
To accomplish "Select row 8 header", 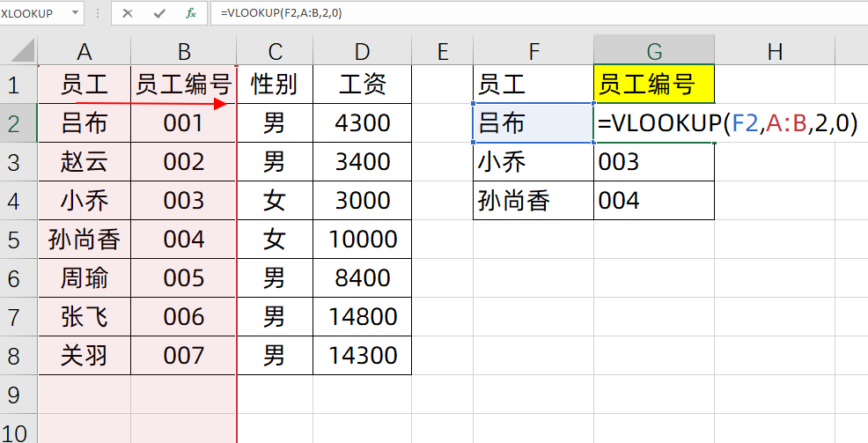I will click(18, 356).
